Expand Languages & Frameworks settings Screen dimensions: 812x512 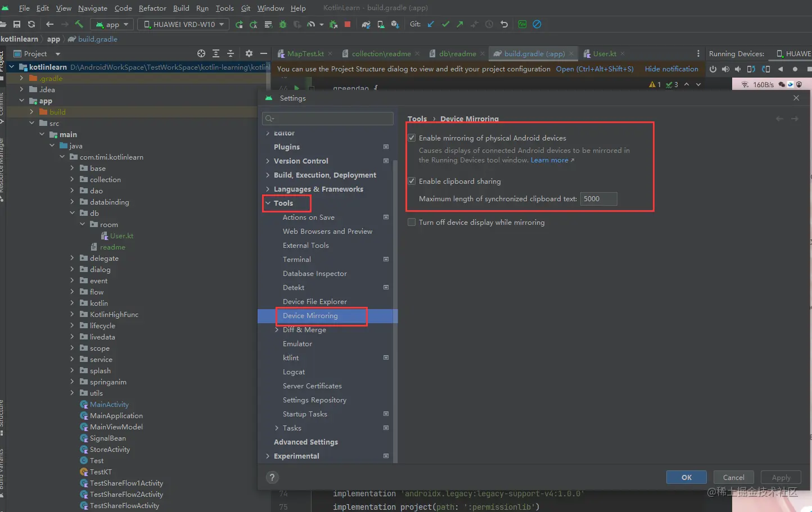click(268, 189)
